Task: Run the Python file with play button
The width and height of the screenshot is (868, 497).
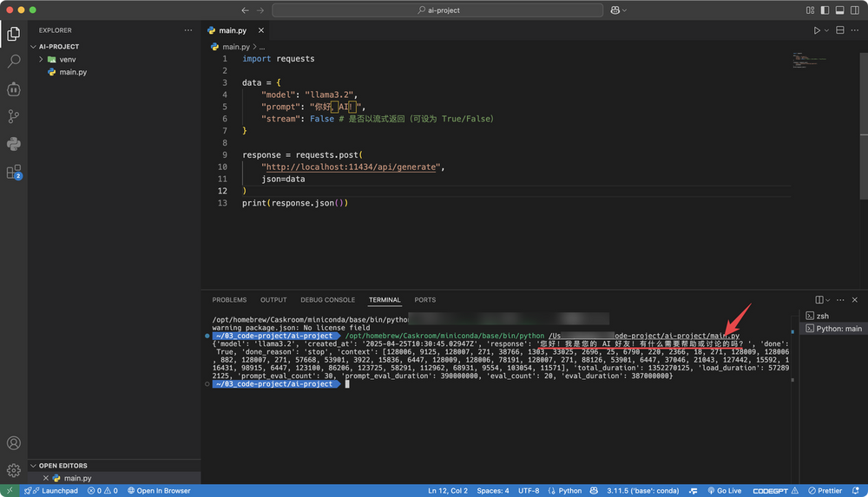Action: point(817,30)
